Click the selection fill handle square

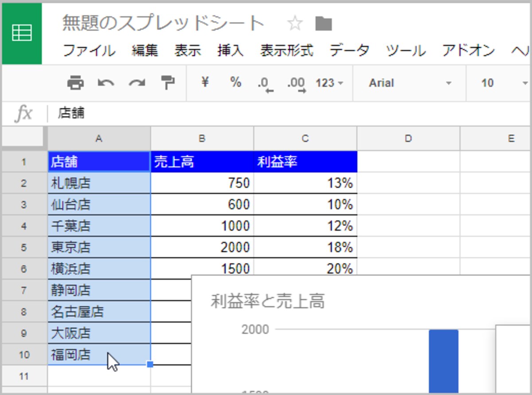(150, 364)
